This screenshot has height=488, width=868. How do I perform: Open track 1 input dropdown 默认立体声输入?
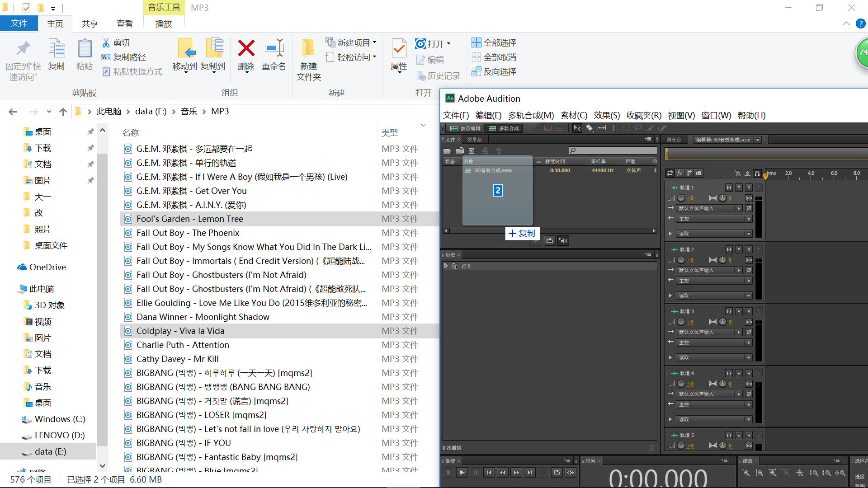click(x=709, y=208)
